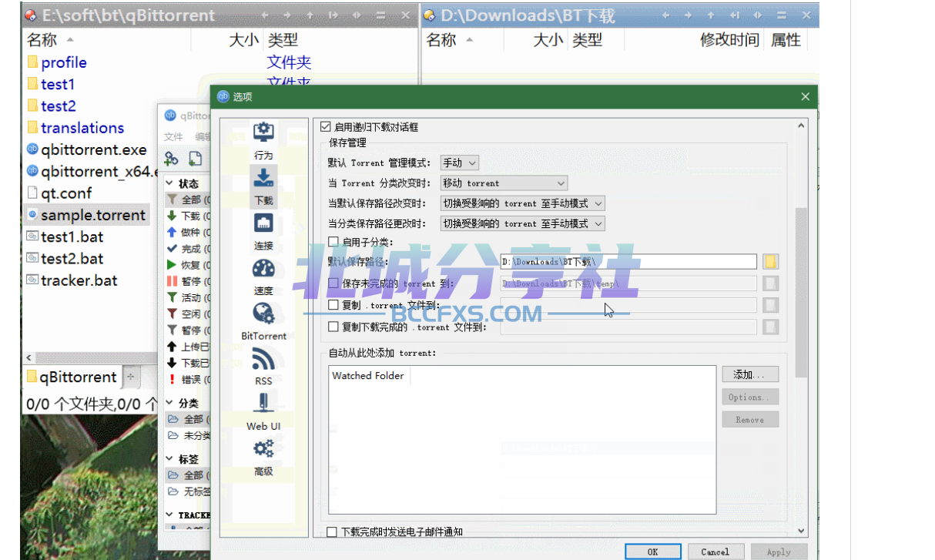Screen dimensions: 935x560
Task: Collapse the 状态 section in qBittorrent sidebar
Action: coord(170,184)
